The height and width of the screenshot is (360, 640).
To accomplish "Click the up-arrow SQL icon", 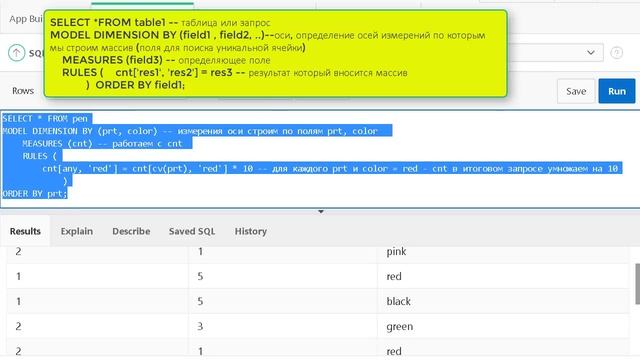I will coord(17,53).
